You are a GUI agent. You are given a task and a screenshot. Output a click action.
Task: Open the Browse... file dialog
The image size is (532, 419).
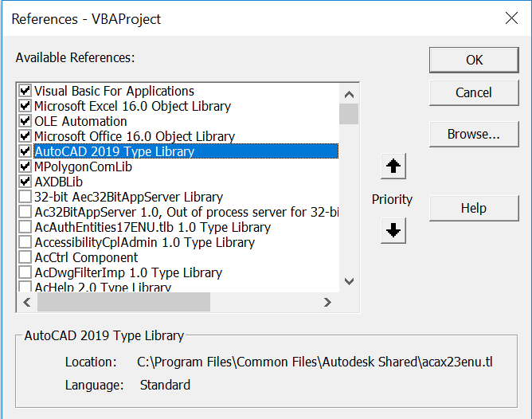(474, 134)
